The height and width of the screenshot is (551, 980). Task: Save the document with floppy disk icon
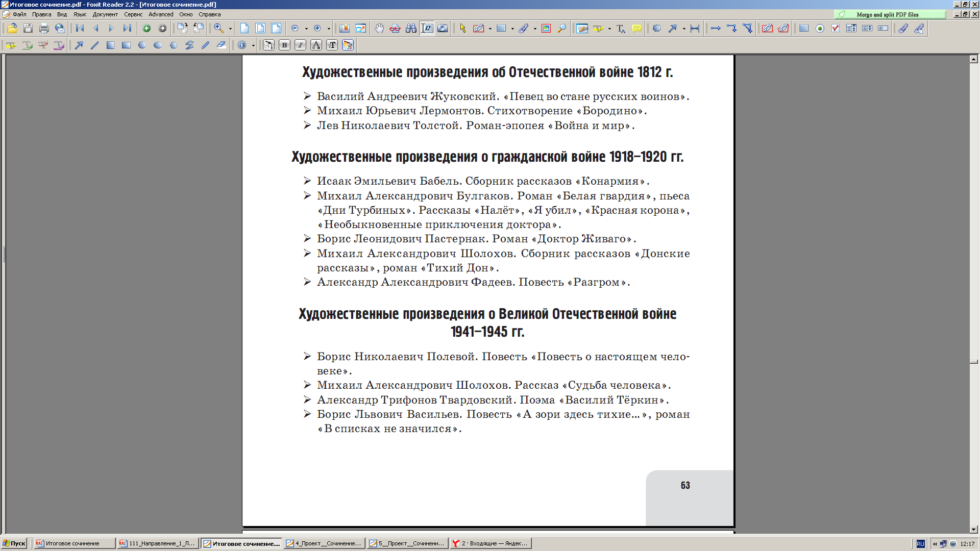pyautogui.click(x=28, y=29)
